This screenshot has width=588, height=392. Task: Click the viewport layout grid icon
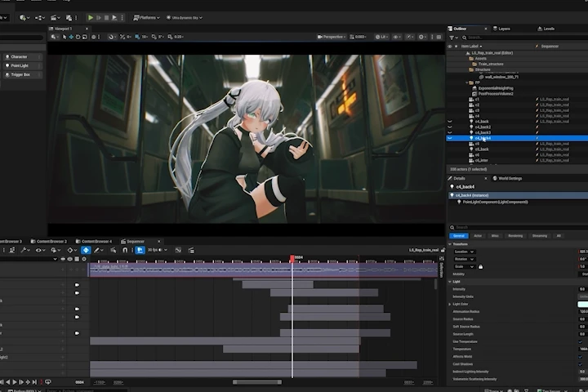[x=439, y=37]
